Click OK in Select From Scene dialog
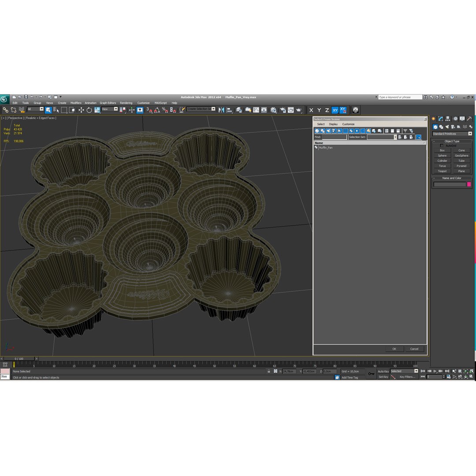476x476 pixels. tap(394, 349)
